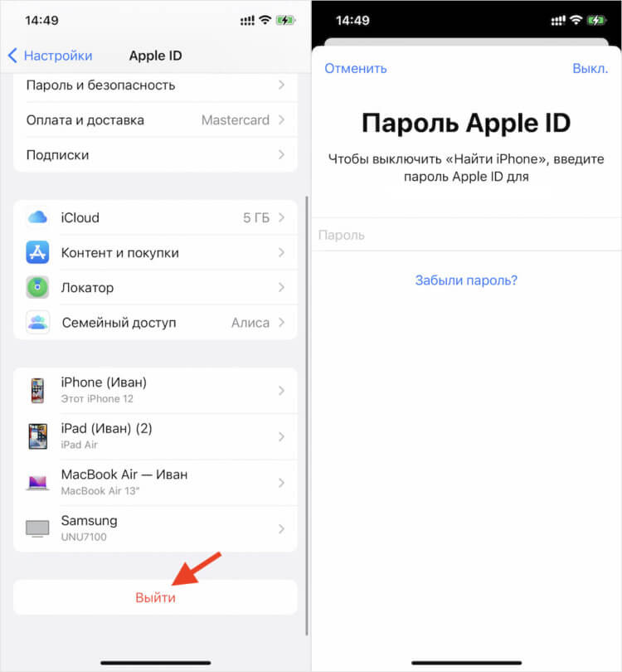Tap Отменить to cancel the dialog
The width and height of the screenshot is (622, 672).
coord(356,69)
